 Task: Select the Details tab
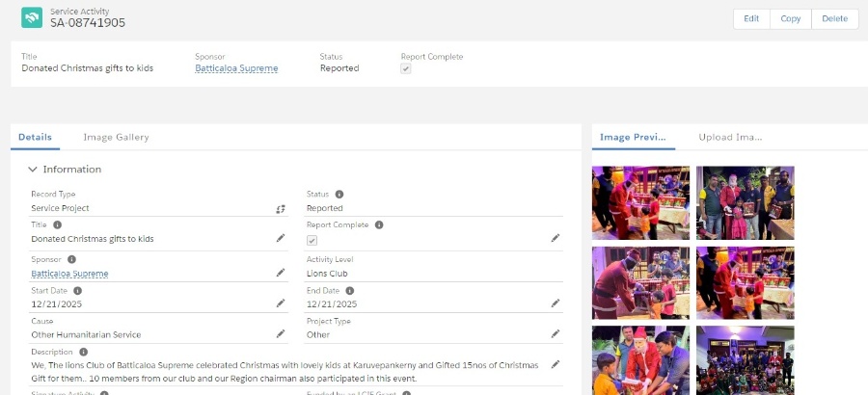click(35, 138)
